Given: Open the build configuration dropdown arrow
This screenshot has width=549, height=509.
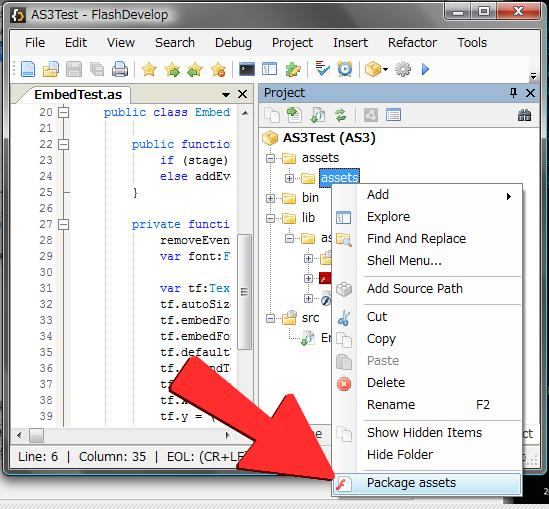Looking at the screenshot, I should coord(385,69).
